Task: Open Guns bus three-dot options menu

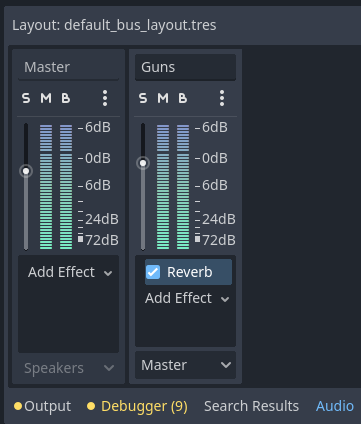Action: click(222, 98)
